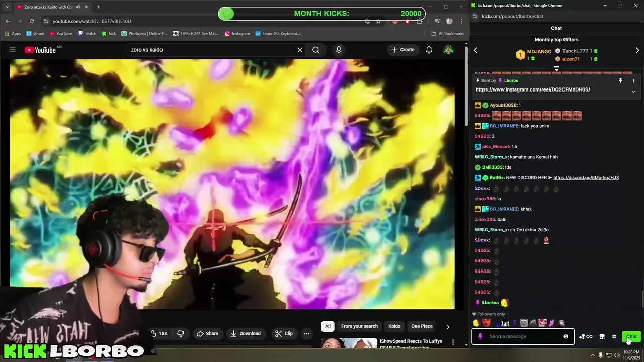This screenshot has height=362, width=644.
Task: Go to the YouTube home logo
Action: coord(40,50)
